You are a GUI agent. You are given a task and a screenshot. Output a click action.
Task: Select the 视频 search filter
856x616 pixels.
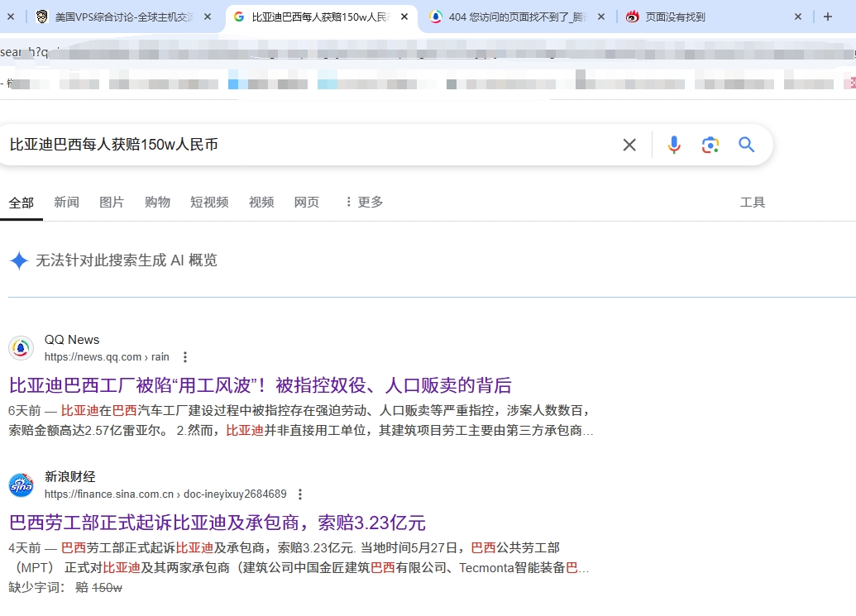pyautogui.click(x=261, y=203)
